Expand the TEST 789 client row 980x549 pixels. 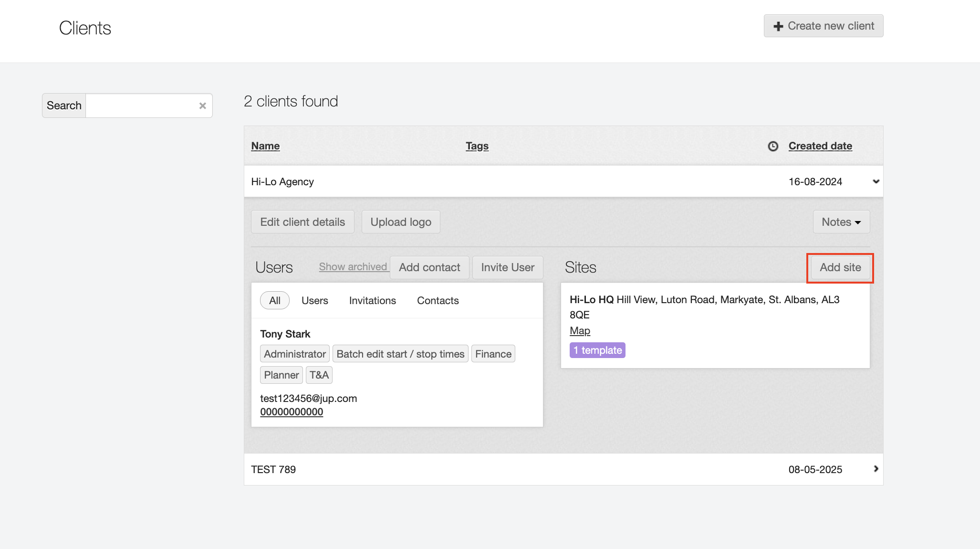click(x=876, y=469)
